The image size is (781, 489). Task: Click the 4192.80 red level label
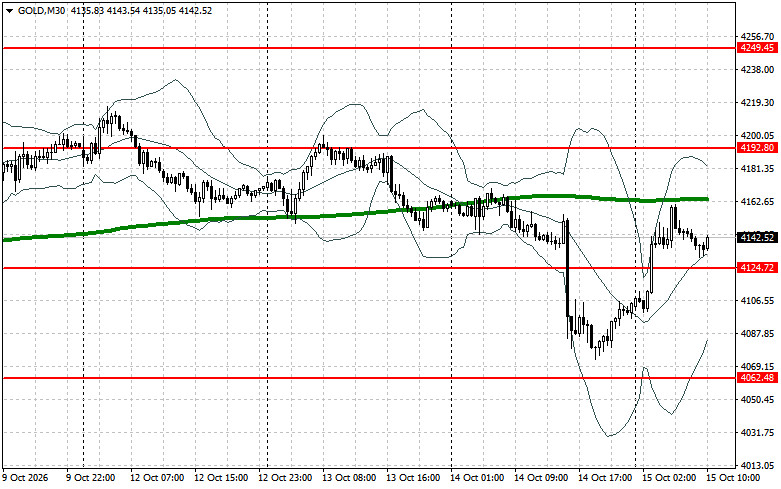757,148
